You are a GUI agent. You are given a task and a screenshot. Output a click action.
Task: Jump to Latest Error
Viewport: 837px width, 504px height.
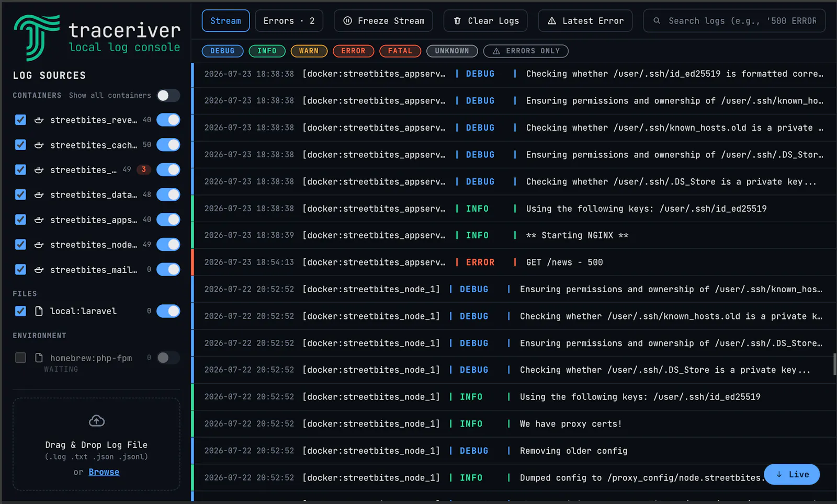click(x=585, y=21)
